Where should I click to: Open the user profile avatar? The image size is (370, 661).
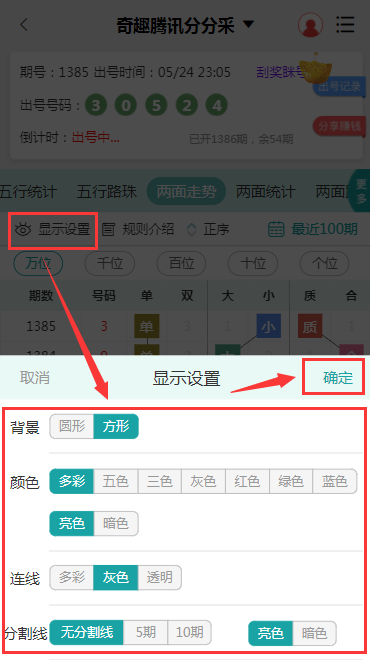pyautogui.click(x=311, y=25)
